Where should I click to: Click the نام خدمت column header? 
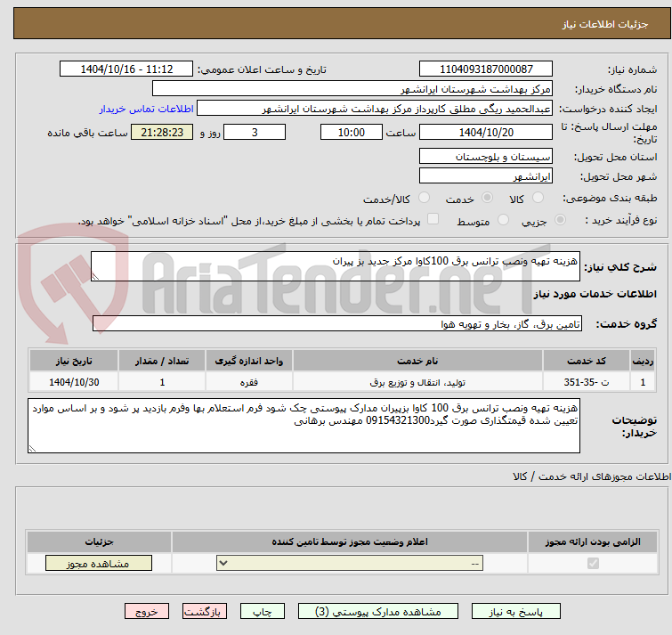417,361
